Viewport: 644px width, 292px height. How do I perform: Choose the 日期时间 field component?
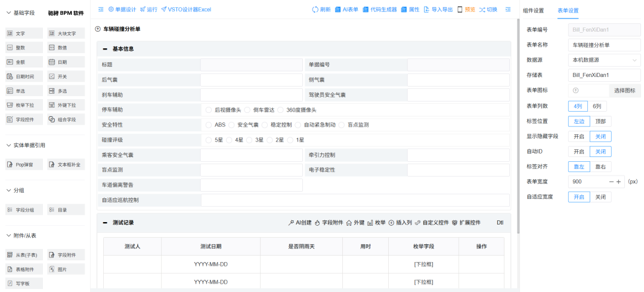coord(24,76)
